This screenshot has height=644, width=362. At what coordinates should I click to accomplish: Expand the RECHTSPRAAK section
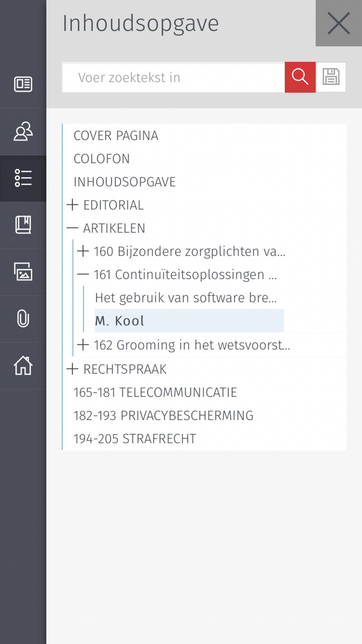pyautogui.click(x=72, y=369)
